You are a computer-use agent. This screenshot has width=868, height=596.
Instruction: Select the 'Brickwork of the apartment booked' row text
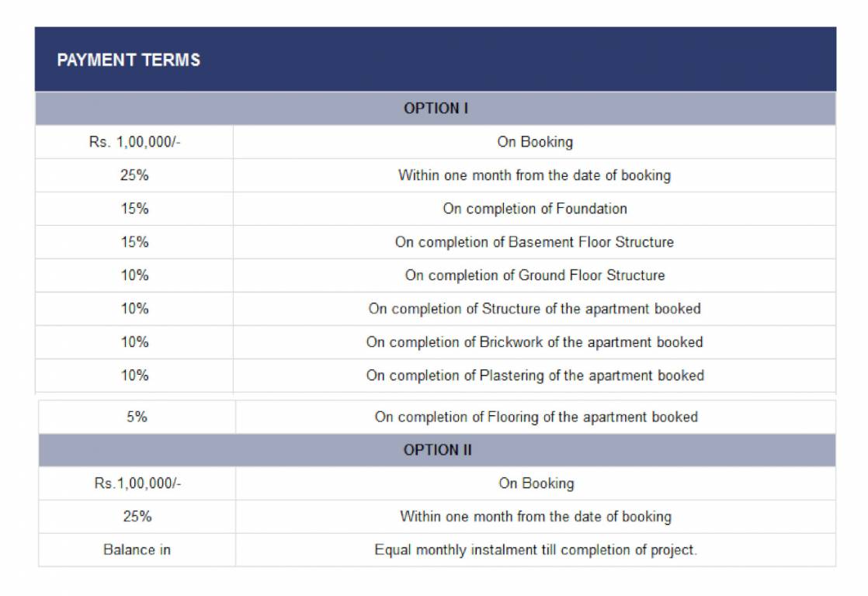click(534, 342)
